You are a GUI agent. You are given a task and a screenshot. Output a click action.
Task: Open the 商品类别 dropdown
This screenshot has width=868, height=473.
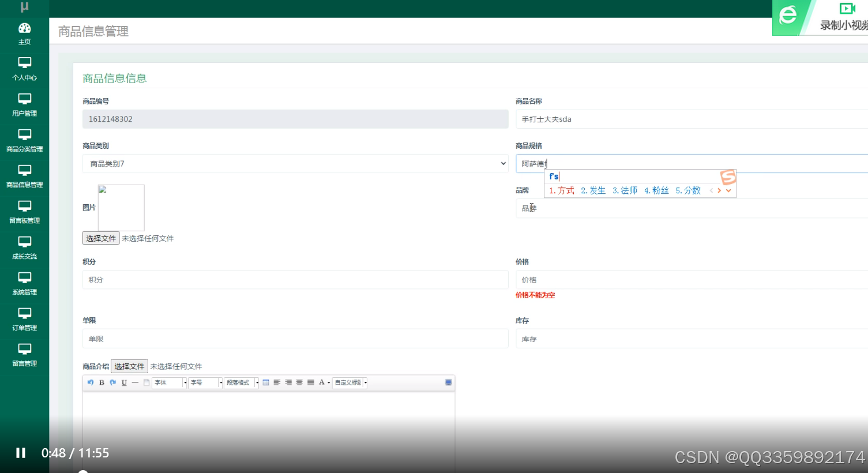tap(295, 164)
